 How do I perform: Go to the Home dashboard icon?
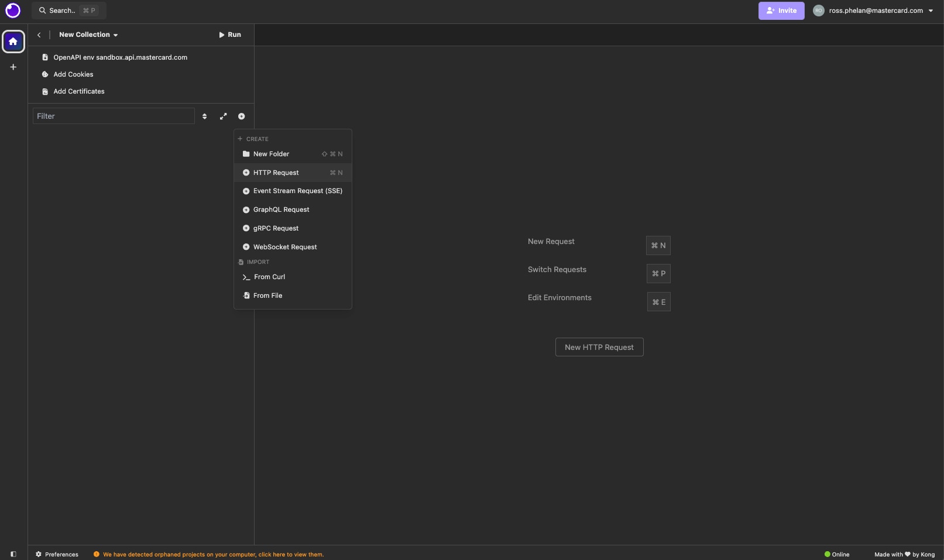tap(13, 42)
